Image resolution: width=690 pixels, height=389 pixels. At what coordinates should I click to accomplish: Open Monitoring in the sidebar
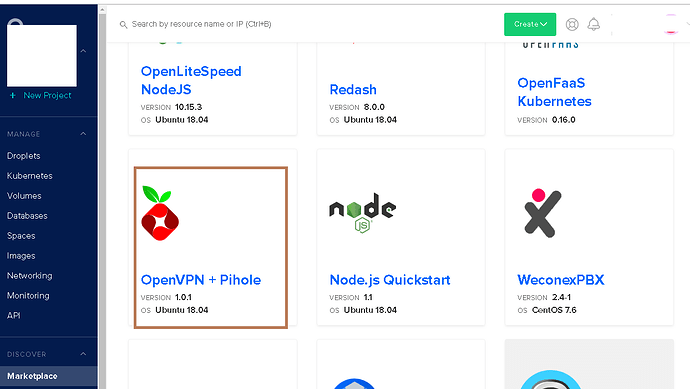coord(28,296)
